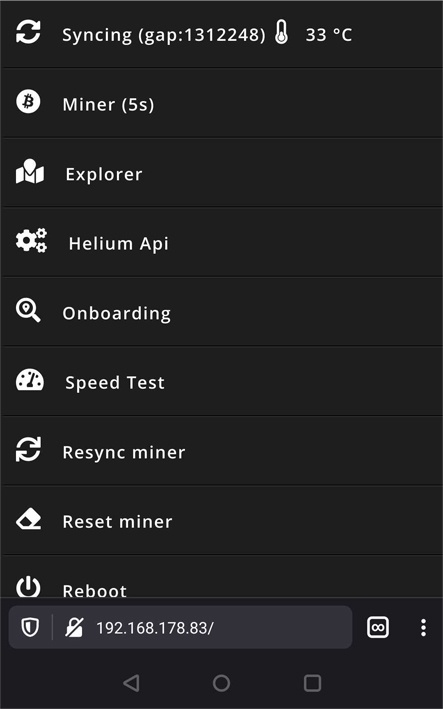This screenshot has height=709, width=443.
Task: Click the eraser icon for Reset miner
Action: tap(28, 520)
